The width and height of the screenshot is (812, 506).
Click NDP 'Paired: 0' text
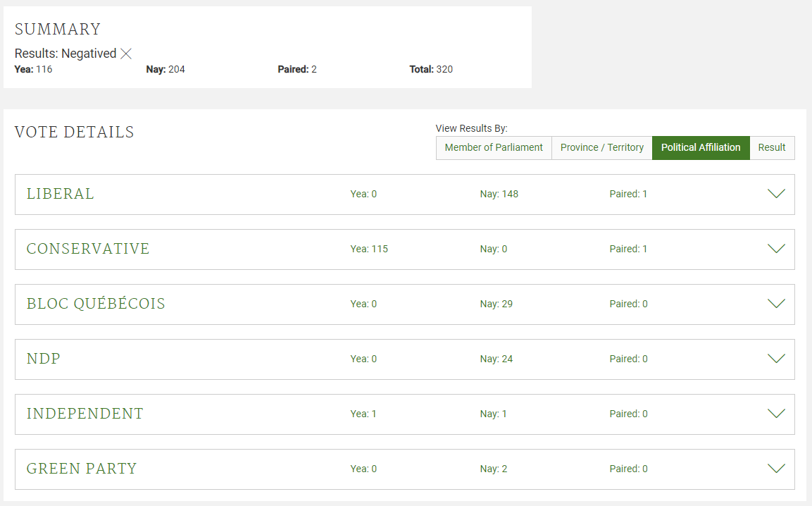tap(628, 359)
